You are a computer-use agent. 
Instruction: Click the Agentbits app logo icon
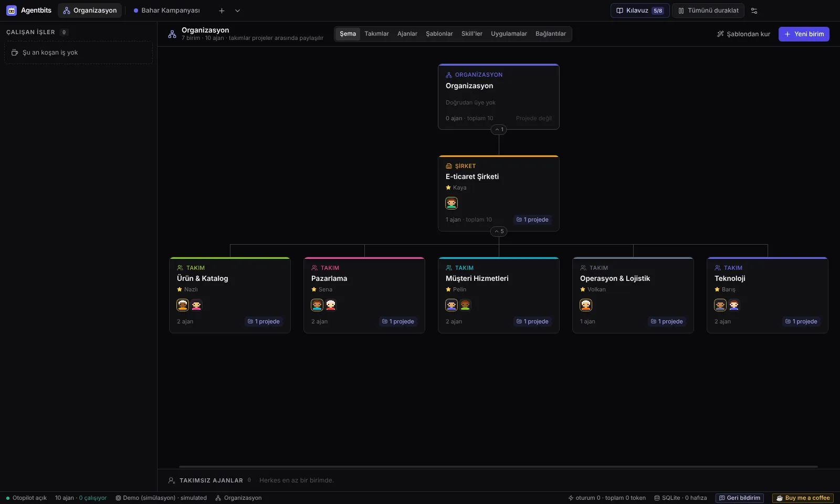point(12,10)
